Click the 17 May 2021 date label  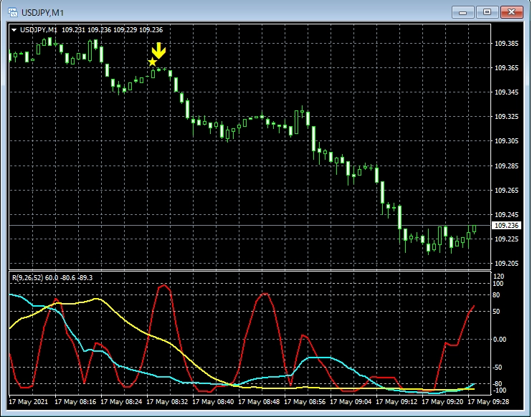point(29,401)
